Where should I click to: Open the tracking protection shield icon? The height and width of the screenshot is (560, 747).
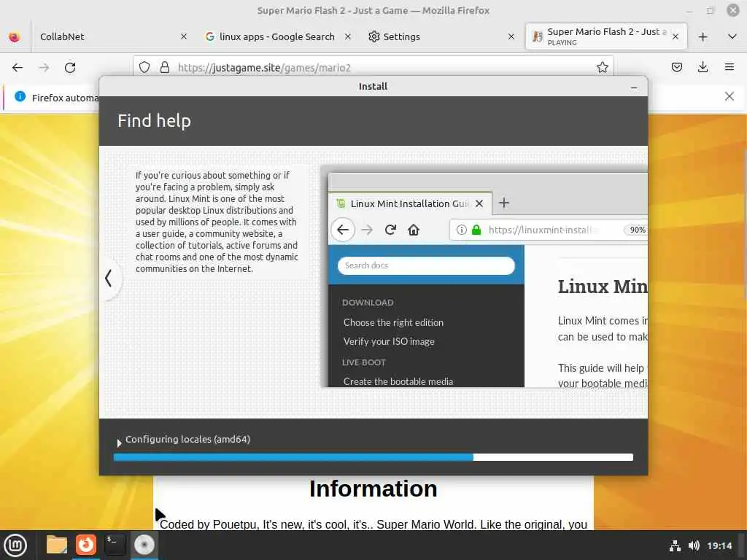coord(144,67)
